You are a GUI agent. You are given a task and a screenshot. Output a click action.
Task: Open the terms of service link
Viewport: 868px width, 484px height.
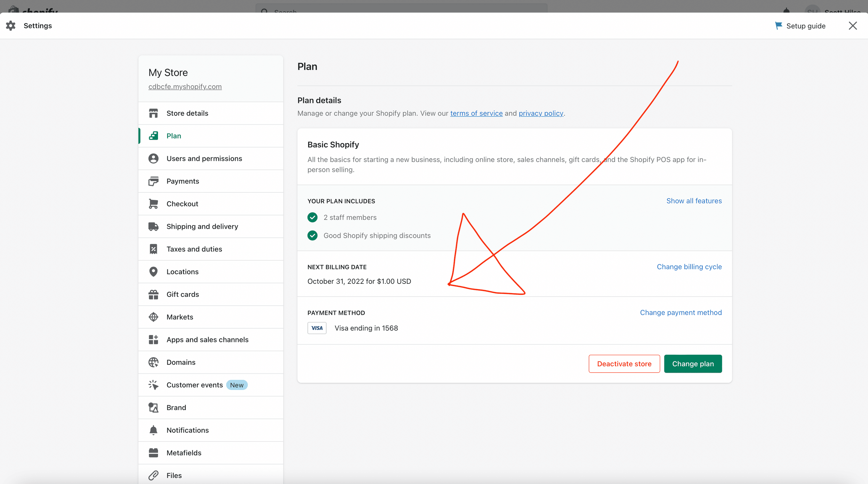point(477,113)
